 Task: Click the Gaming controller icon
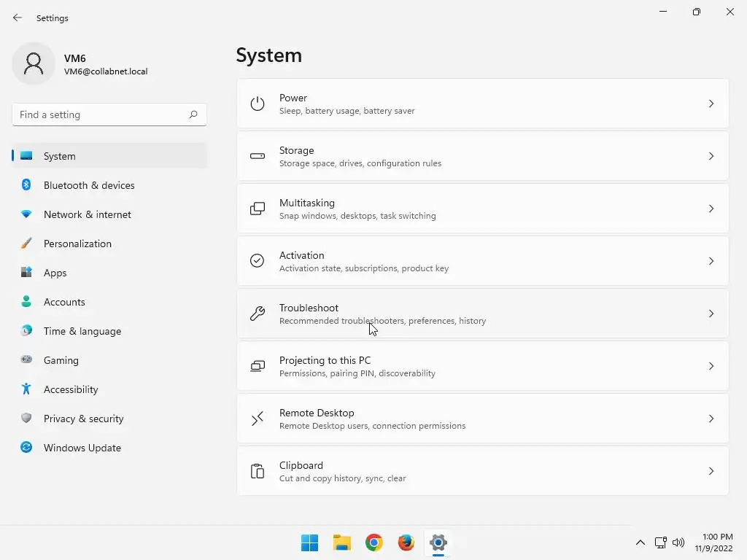26,359
